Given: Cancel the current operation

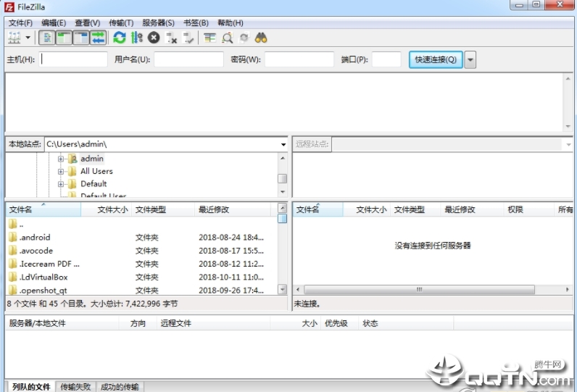Looking at the screenshot, I should [x=154, y=38].
